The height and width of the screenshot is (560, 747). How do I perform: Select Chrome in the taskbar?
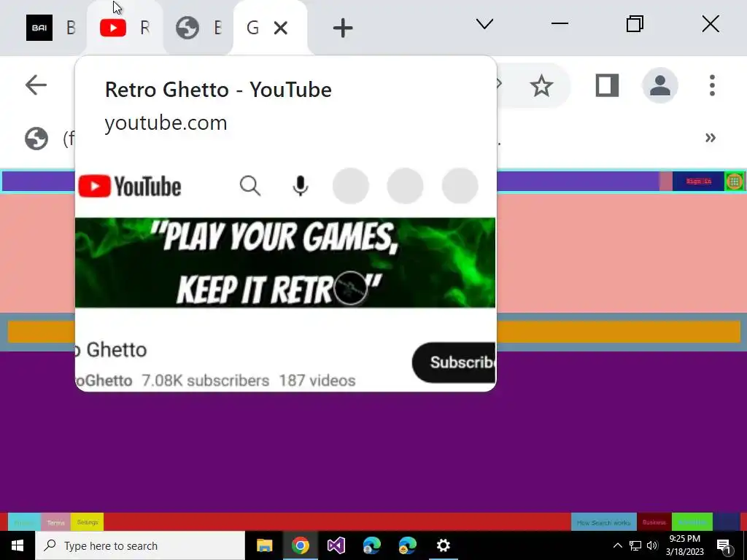tap(300, 545)
